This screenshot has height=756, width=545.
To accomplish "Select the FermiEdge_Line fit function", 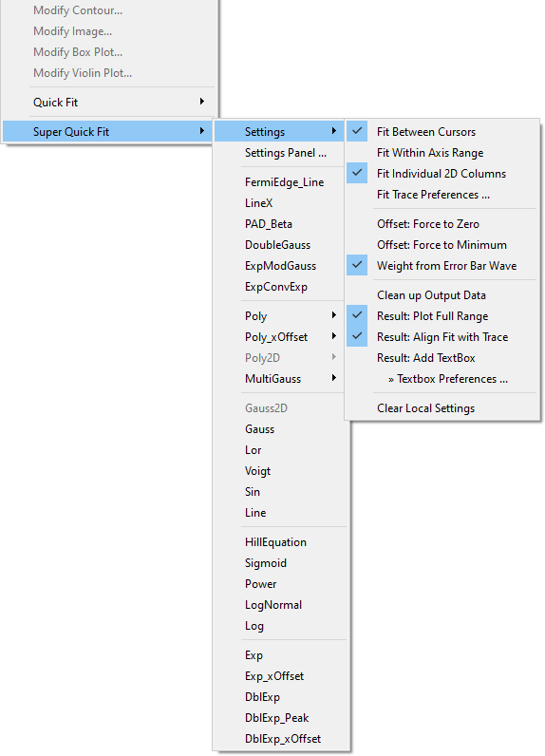I will click(x=279, y=182).
